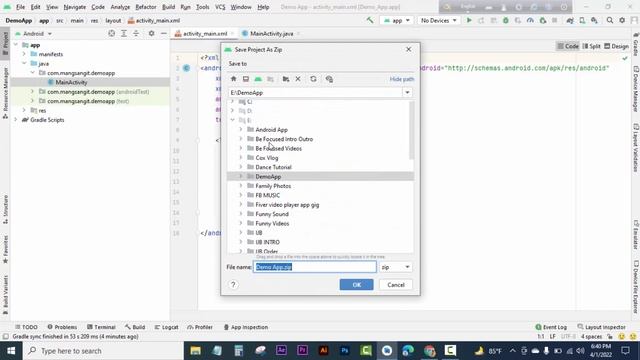
Task: Click the Hide path link
Action: pyautogui.click(x=402, y=79)
